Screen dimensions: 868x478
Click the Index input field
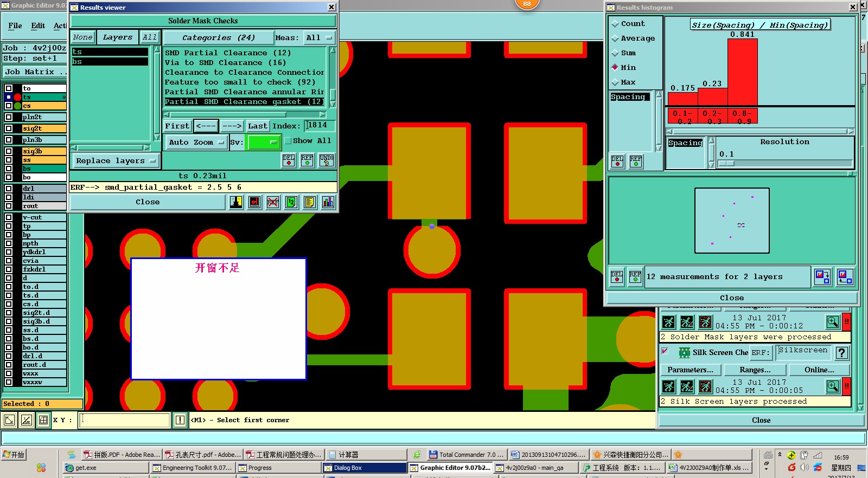click(320, 126)
